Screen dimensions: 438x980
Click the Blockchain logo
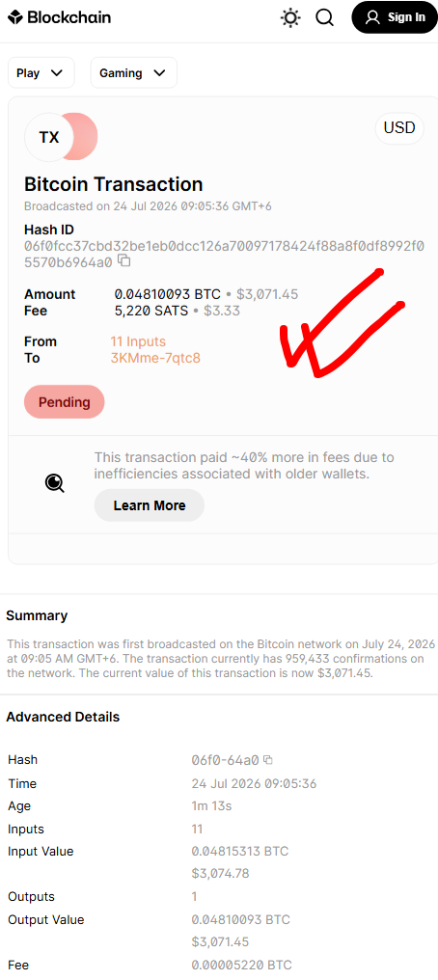[x=60, y=17]
